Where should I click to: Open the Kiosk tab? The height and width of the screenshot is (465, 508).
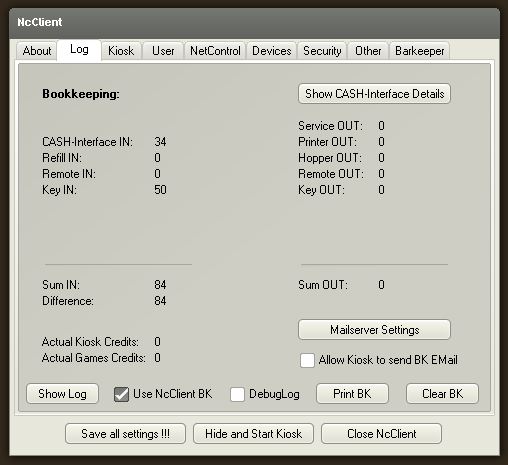point(121,51)
